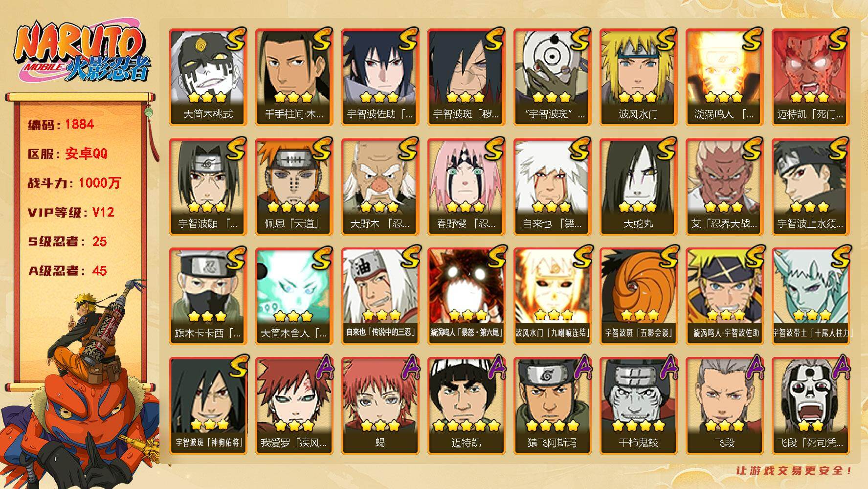Click the 战斗力 1000万 entry

[x=74, y=183]
